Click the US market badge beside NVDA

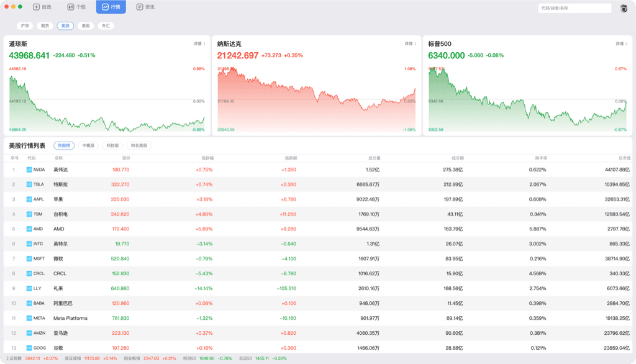pos(29,170)
